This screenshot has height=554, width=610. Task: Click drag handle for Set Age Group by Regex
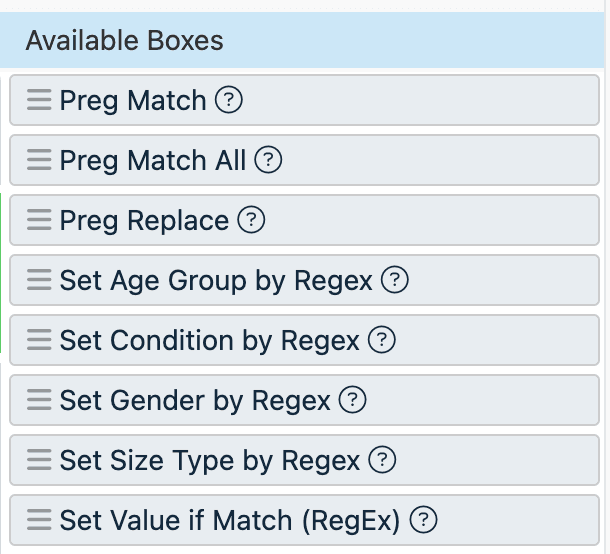[x=39, y=280]
